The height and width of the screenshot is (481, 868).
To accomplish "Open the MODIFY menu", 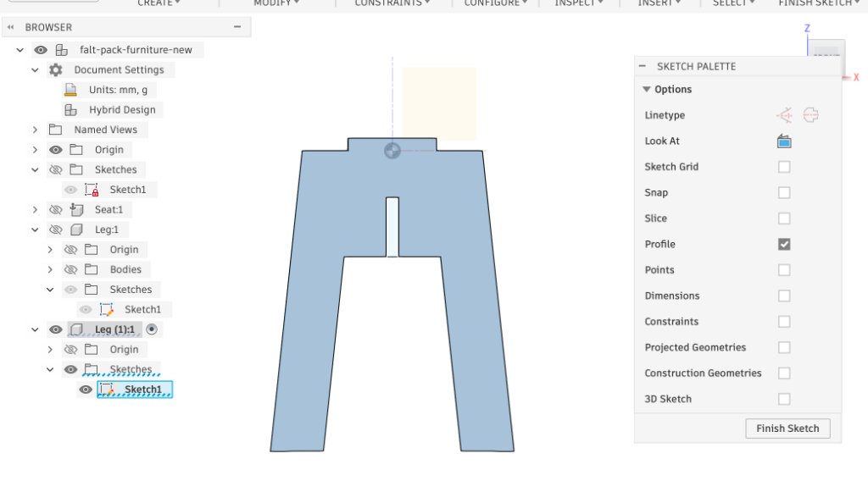I will pos(276,3).
